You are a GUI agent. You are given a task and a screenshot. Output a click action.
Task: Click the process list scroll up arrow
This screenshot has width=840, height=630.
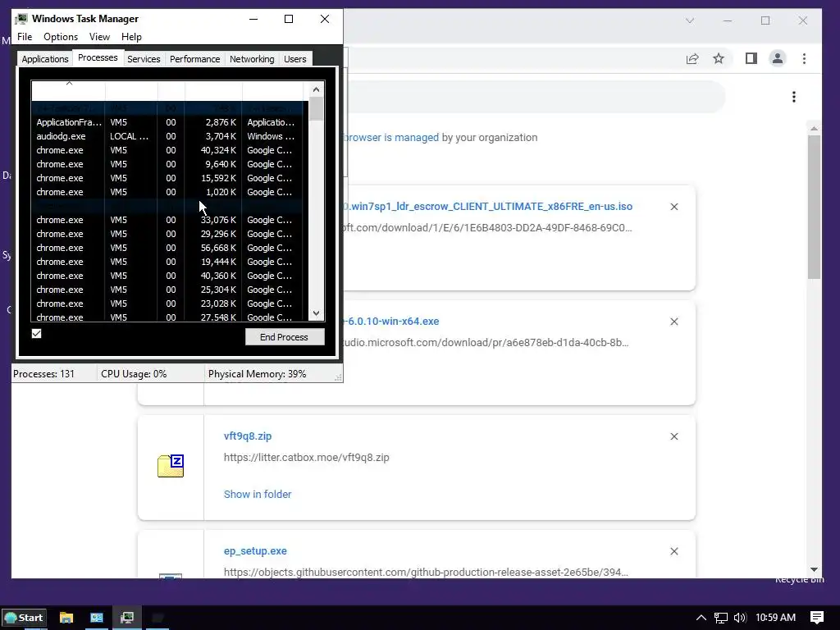coord(316,89)
